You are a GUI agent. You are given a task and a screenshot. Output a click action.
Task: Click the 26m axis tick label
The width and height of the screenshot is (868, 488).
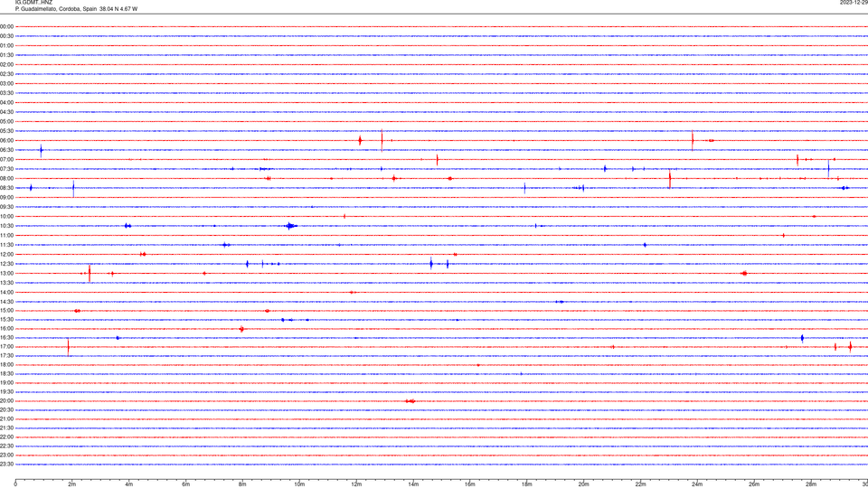click(754, 484)
